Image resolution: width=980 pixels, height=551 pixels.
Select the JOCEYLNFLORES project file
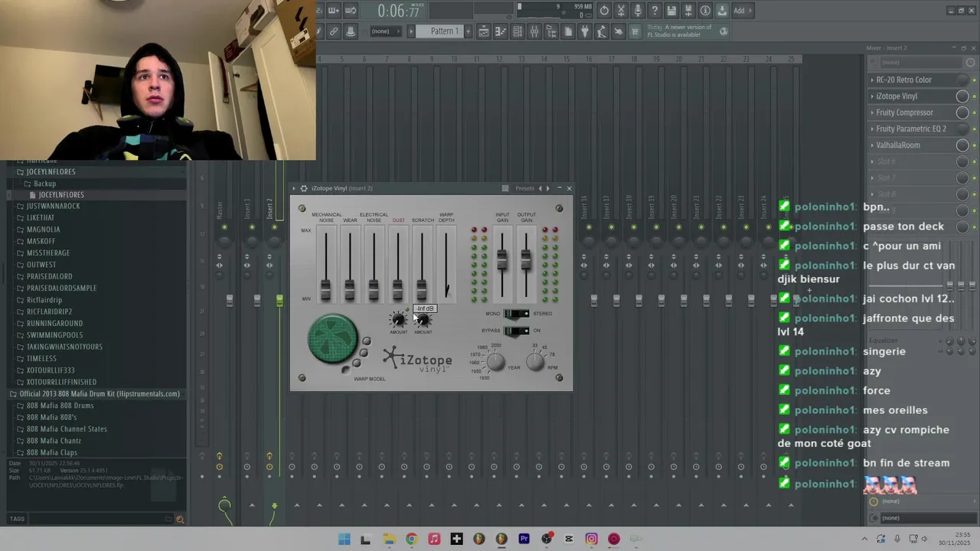click(60, 195)
